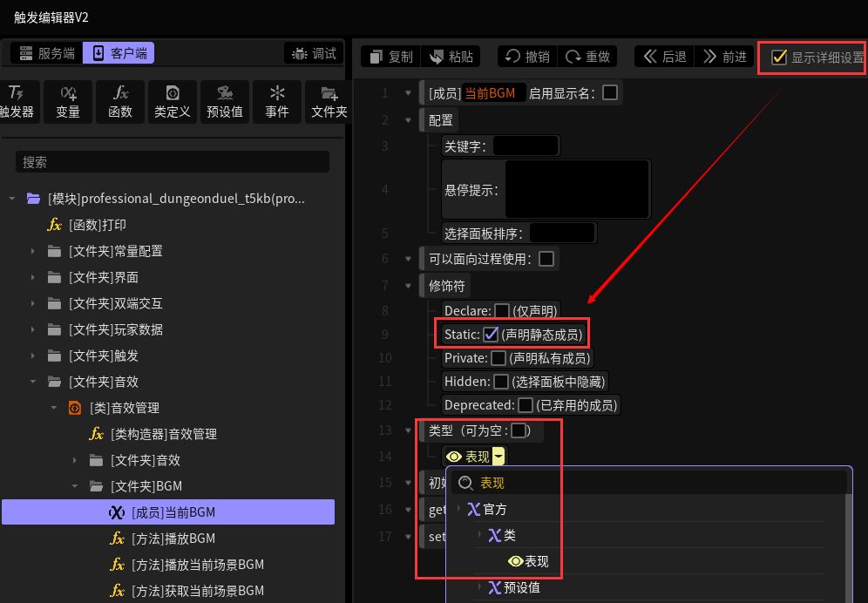868x603 pixels.
Task: Collapse the 修饰符 section arrow
Action: (408, 286)
